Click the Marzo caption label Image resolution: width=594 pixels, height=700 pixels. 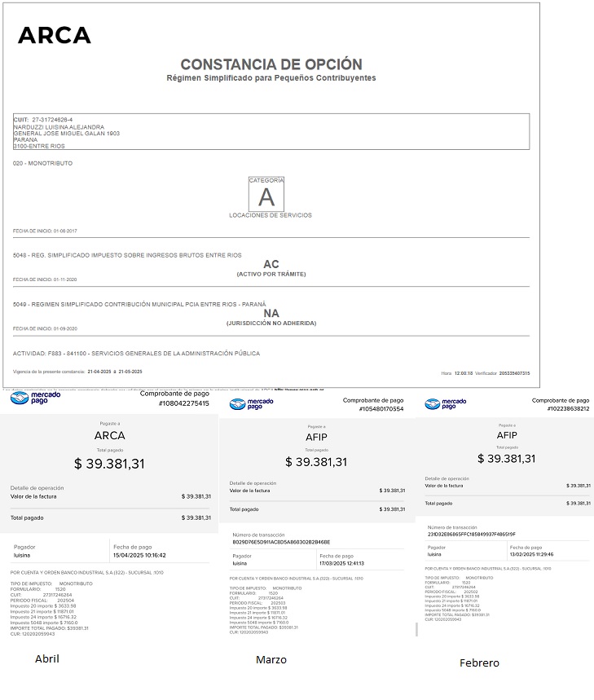point(271,660)
